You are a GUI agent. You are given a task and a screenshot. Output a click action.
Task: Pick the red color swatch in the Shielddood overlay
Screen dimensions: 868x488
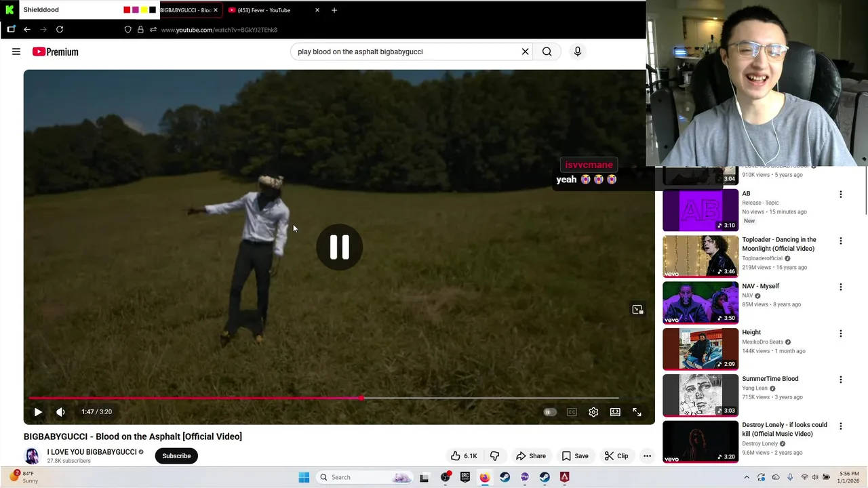tap(127, 10)
